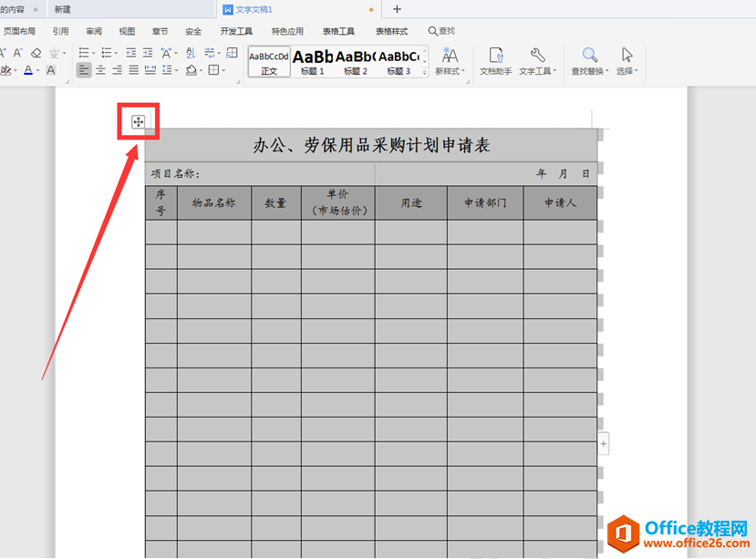
Task: Open 新样式 new style menu
Action: (450, 61)
